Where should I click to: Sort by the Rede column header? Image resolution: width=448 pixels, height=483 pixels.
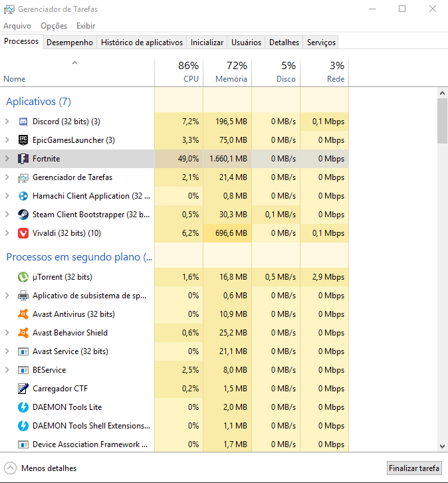click(324, 72)
